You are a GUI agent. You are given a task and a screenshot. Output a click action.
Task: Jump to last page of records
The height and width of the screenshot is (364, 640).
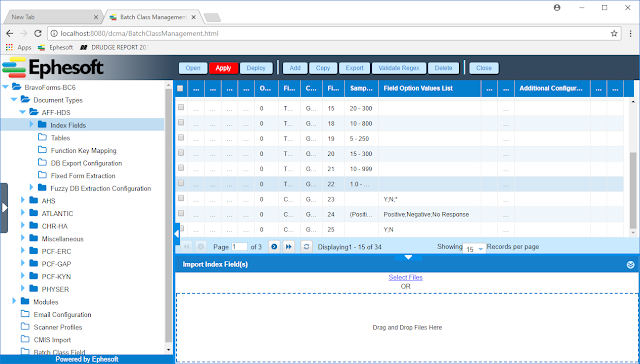(289, 246)
